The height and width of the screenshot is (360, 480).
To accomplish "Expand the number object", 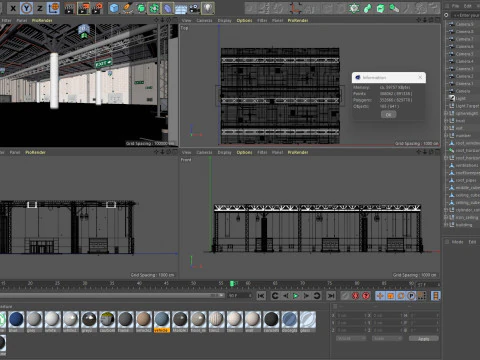I will pyautogui.click(x=446, y=136).
